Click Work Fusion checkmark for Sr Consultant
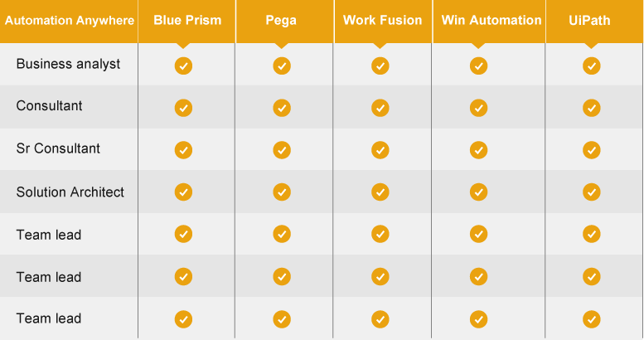 pos(380,149)
